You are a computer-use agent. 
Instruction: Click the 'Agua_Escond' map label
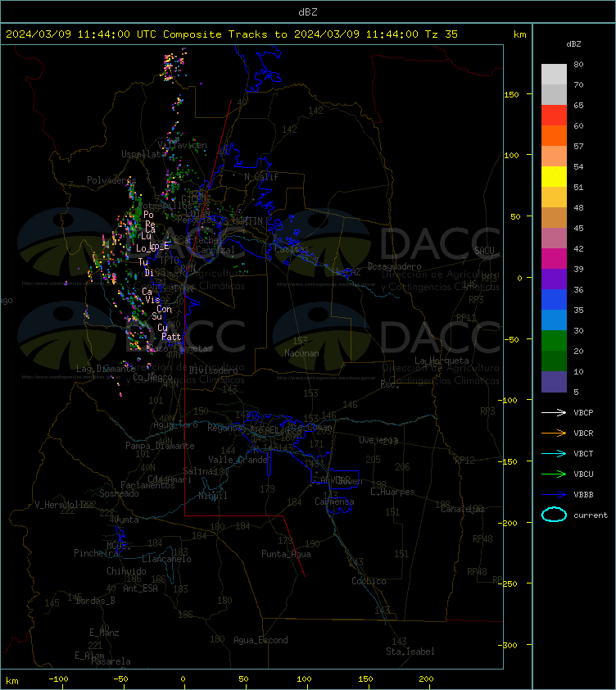pos(260,640)
